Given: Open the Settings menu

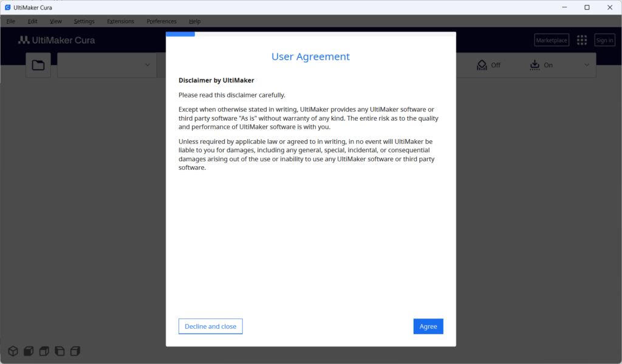Looking at the screenshot, I should click(x=84, y=21).
